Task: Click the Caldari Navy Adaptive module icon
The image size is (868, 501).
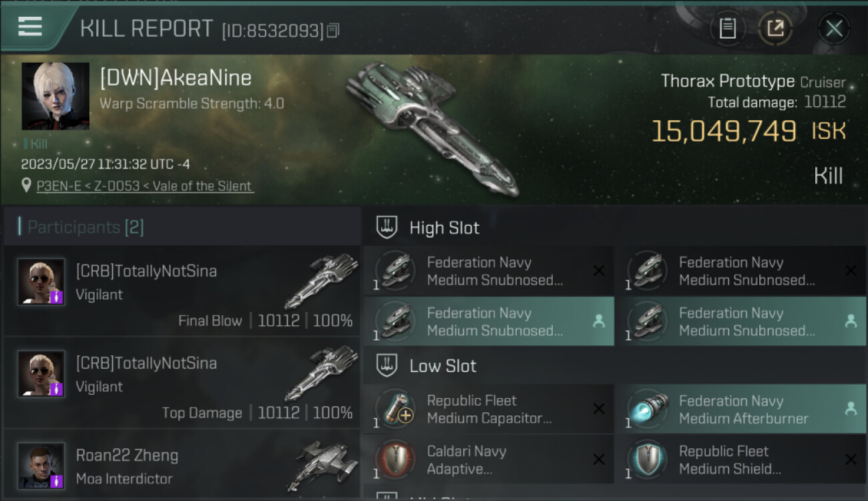Action: [x=394, y=460]
